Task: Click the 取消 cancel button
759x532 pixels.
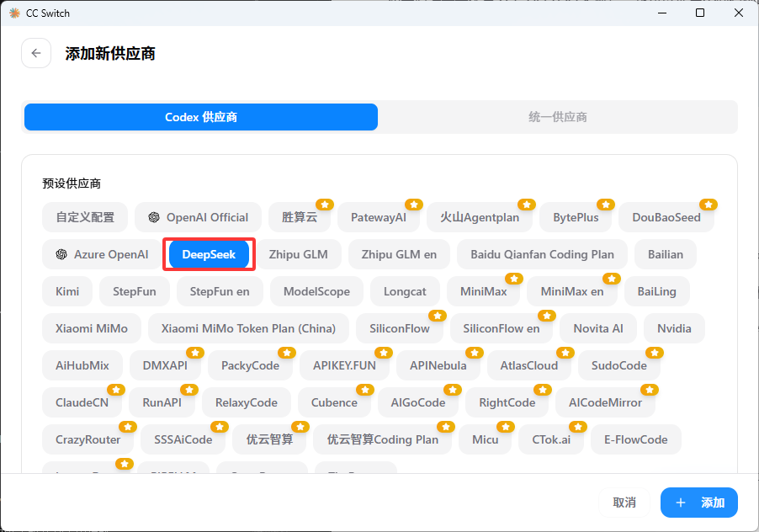Action: pos(624,503)
